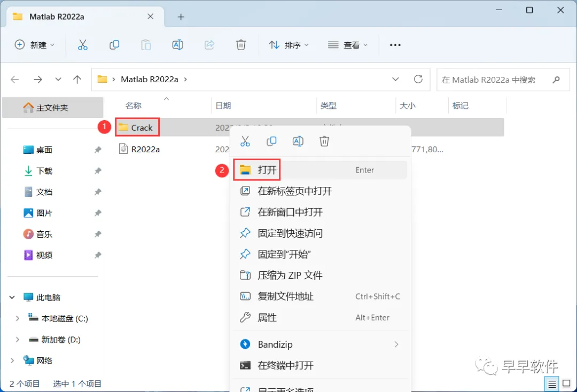Viewport: 577px width, 392px height.
Task: Collapse the 此电脑 tree node
Action: pyautogui.click(x=12, y=297)
